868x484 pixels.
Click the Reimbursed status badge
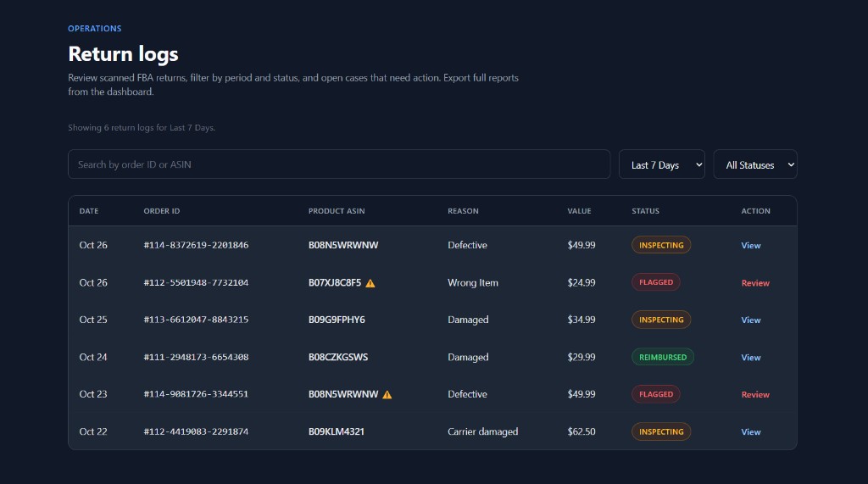(x=663, y=357)
